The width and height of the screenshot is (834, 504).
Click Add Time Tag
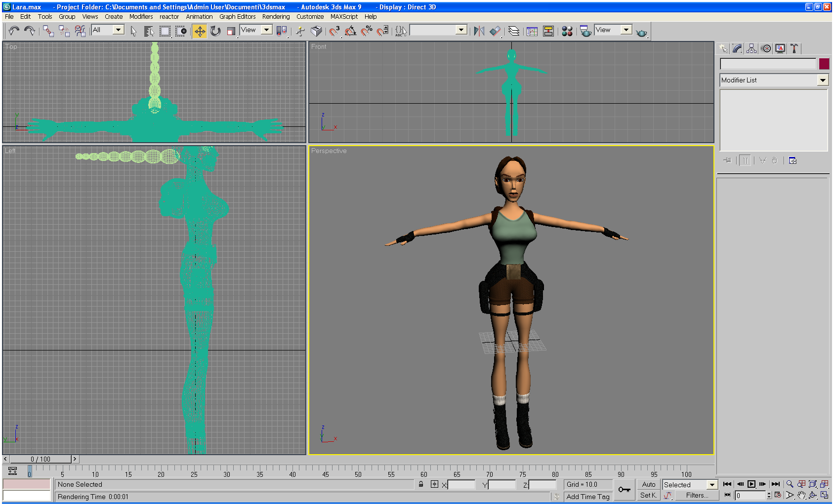(588, 497)
